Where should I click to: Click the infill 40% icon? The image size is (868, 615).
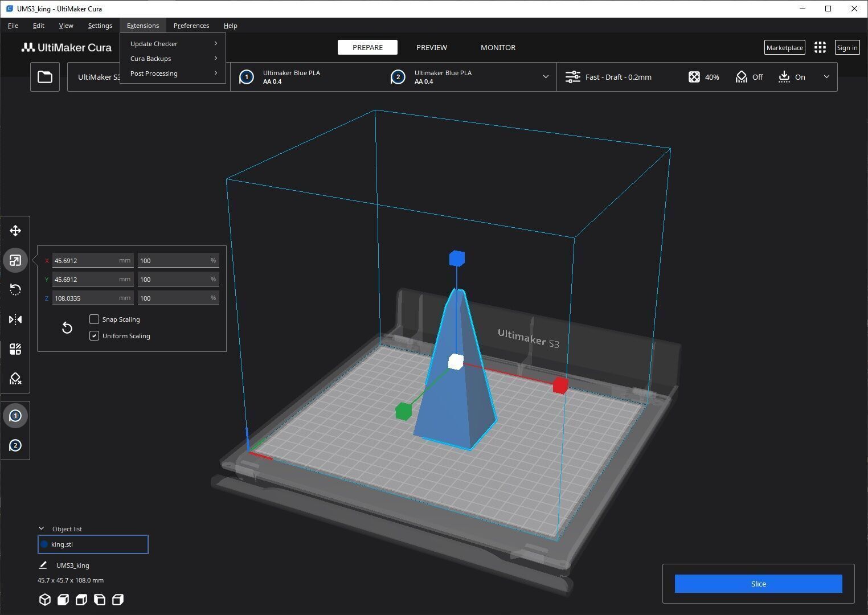click(x=694, y=77)
